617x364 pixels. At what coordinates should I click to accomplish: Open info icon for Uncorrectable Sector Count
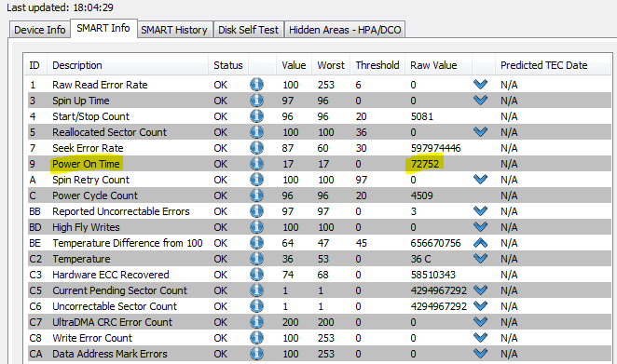coord(256,306)
